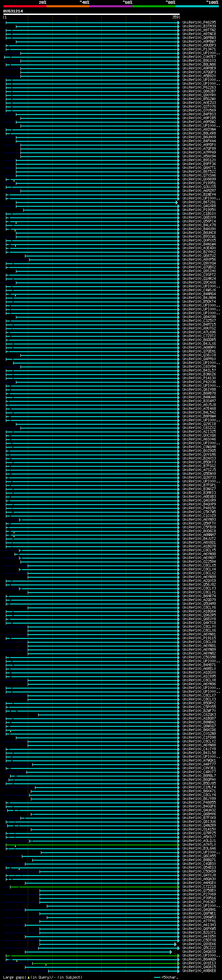The image size is (222, 980).
Task: Click hit label UniRef100_A7QF89
Action: [x=199, y=148]
